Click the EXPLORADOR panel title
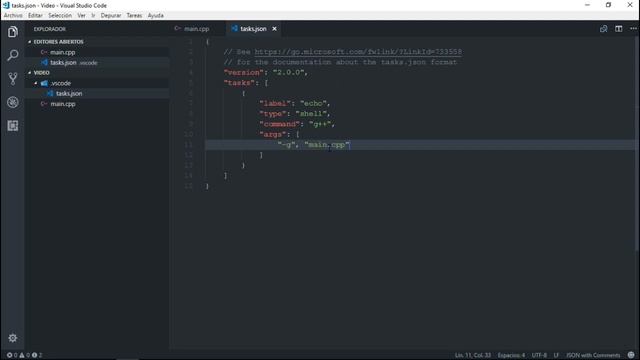The width and height of the screenshot is (640, 360). pos(50,29)
